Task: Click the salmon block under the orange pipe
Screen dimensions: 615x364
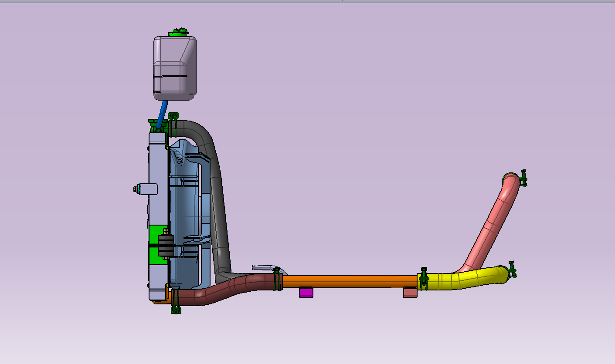Action: (x=410, y=293)
